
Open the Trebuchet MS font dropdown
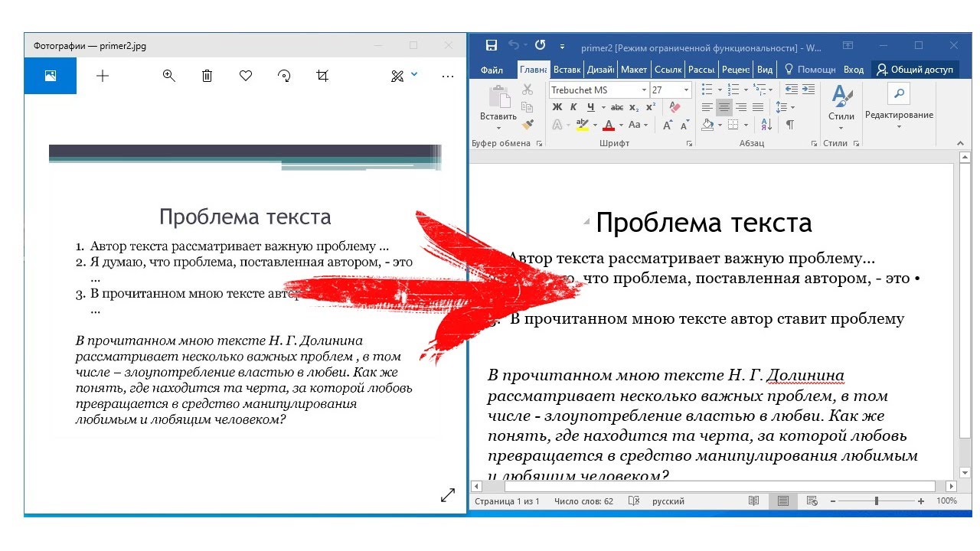point(644,90)
